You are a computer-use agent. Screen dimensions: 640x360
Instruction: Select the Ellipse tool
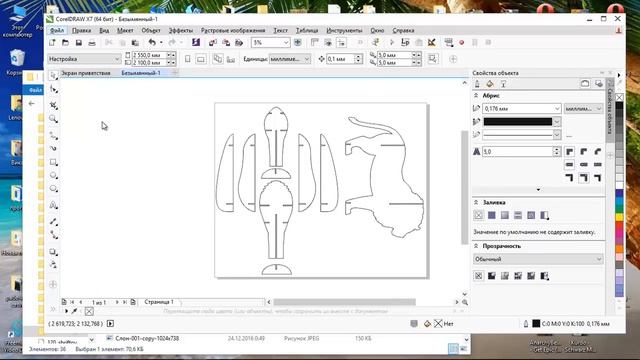[x=53, y=176]
